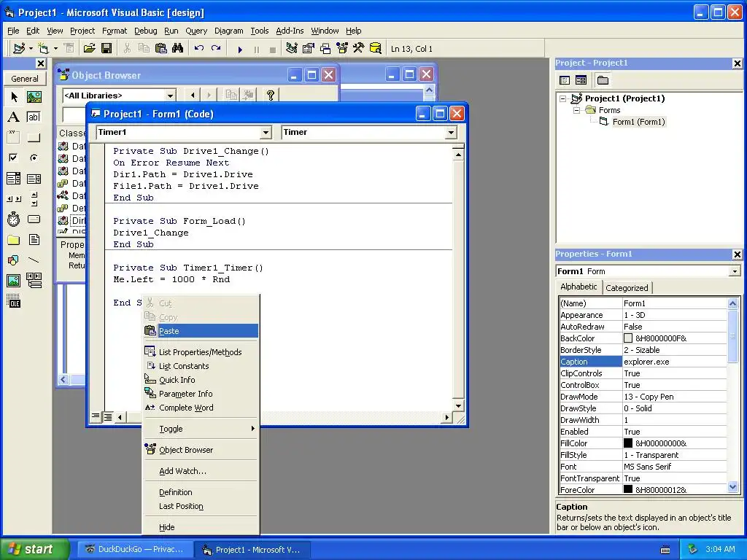Select the horizontal scrollbar control tool
Screen dimensions: 747x560
[14, 198]
